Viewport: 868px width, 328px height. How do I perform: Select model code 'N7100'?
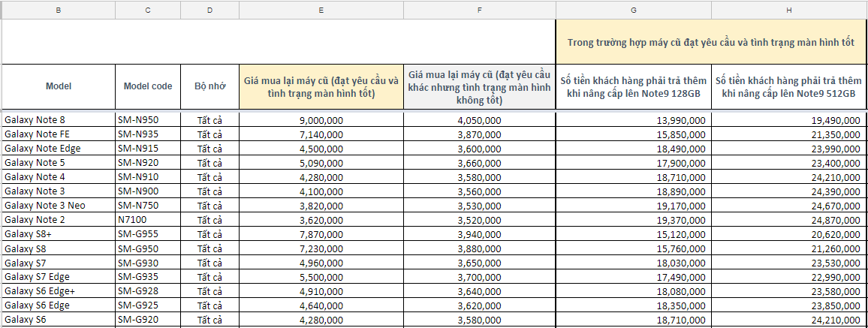point(148,220)
